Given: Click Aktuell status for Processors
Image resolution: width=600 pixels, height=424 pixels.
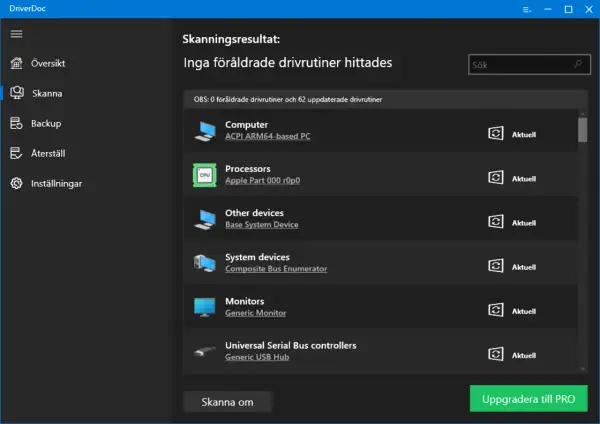Looking at the screenshot, I should (x=524, y=179).
